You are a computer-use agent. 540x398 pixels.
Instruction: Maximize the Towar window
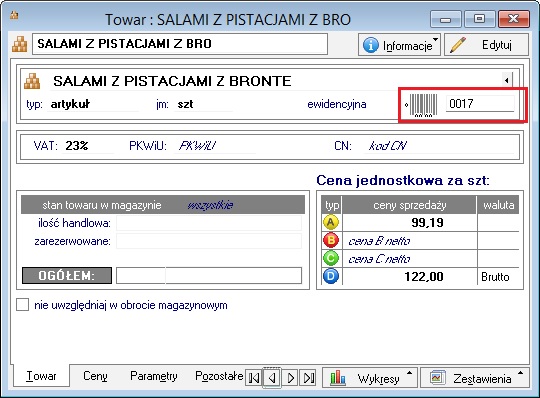point(479,19)
